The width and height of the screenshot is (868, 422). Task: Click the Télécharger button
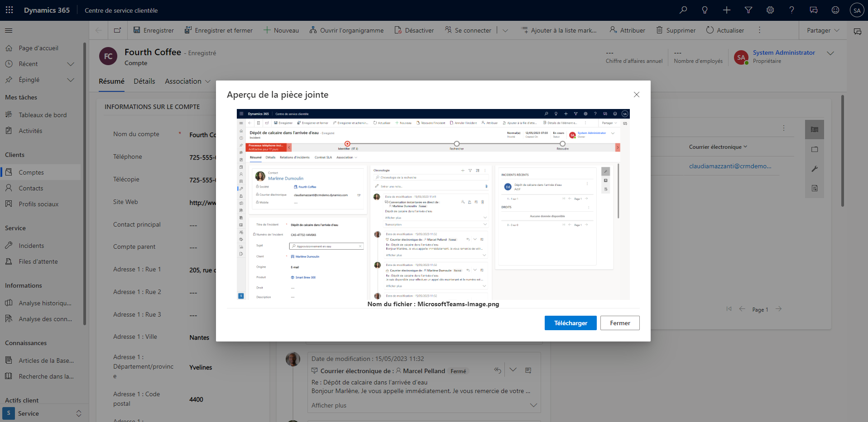(x=571, y=323)
